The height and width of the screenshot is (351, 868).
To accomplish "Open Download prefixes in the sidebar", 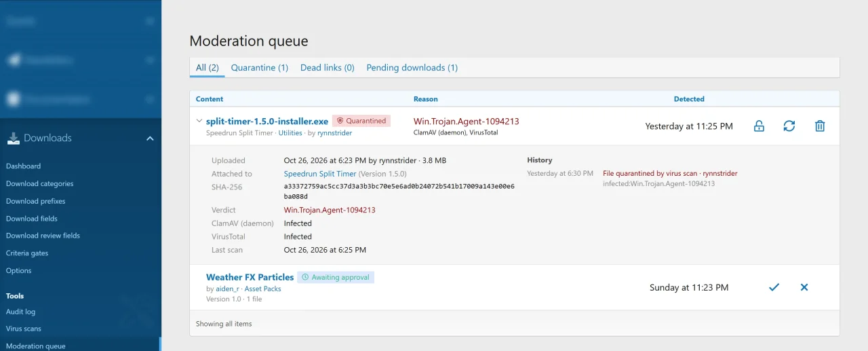I will [x=36, y=202].
